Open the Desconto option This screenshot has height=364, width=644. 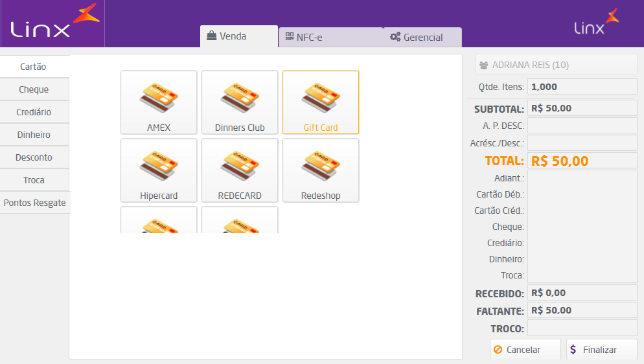34,157
